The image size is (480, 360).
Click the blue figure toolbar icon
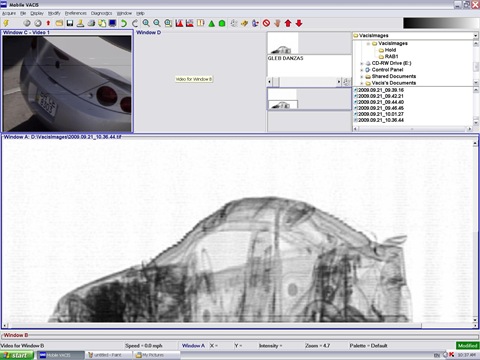click(255, 23)
